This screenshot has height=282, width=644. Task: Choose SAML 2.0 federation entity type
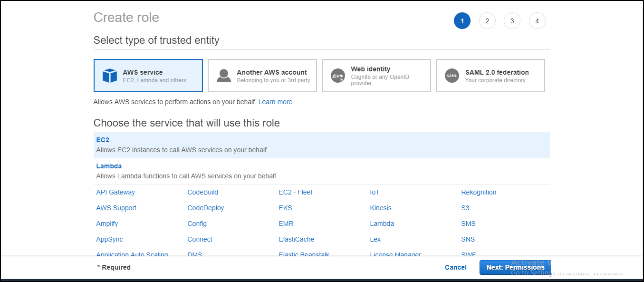click(490, 76)
